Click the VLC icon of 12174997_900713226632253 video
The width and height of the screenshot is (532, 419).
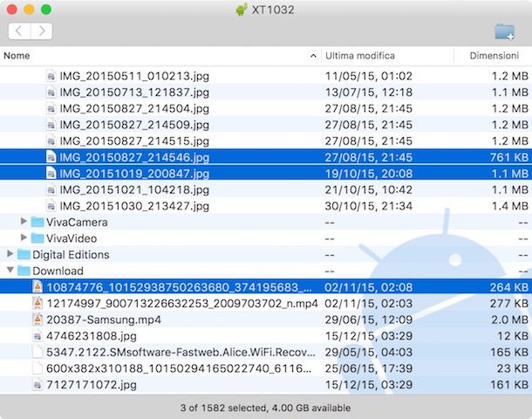tap(38, 303)
